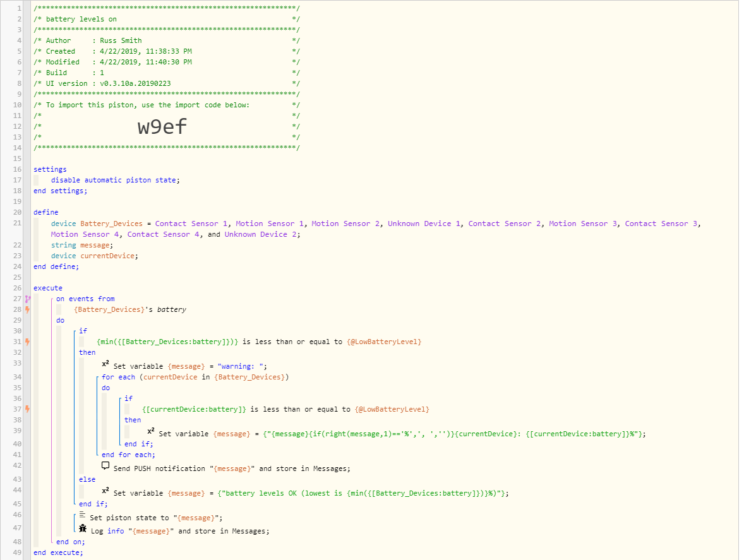Click "end if;" on line 40
Viewport: 744px width, 560px height.
(138, 444)
